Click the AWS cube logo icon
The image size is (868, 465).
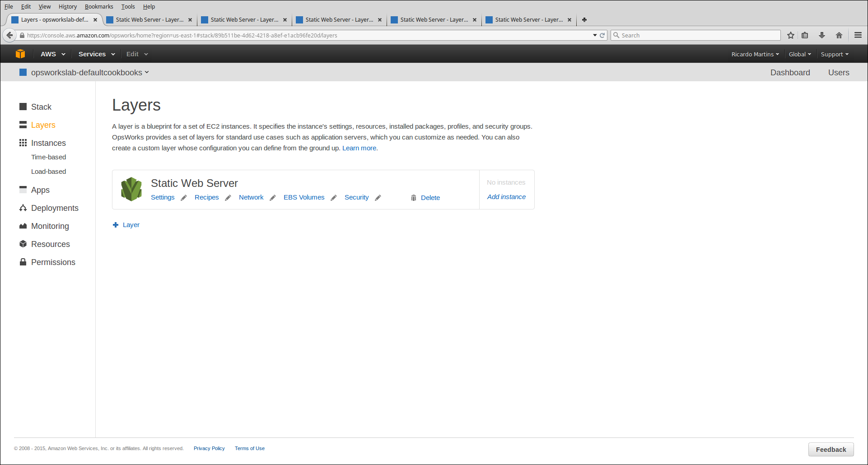point(20,54)
